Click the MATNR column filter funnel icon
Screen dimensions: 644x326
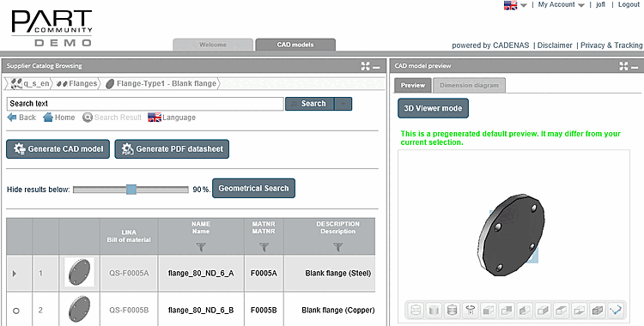(x=264, y=247)
